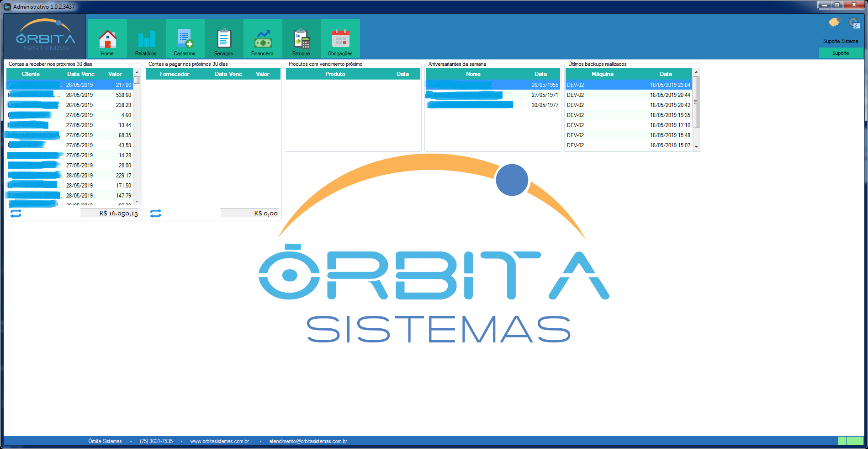Select the birthday row dated 27/05/1971
Image resolution: width=868 pixels, height=449 pixels.
[492, 95]
